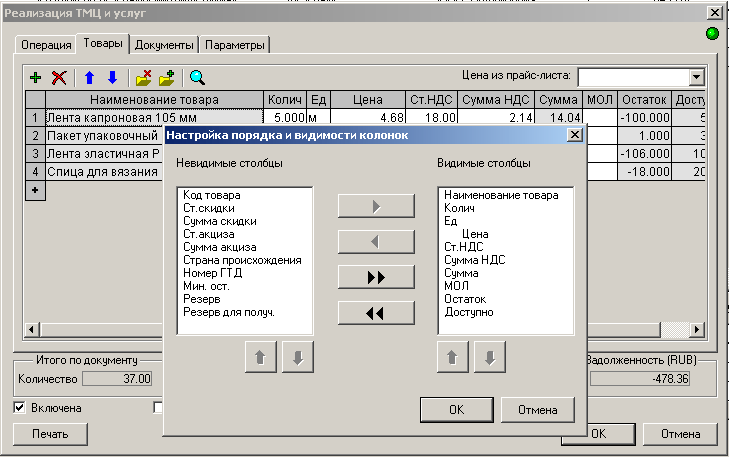Image resolution: width=729 pixels, height=457 pixels.
Task: Select МОЛ in visible columns list
Action: (x=456, y=286)
